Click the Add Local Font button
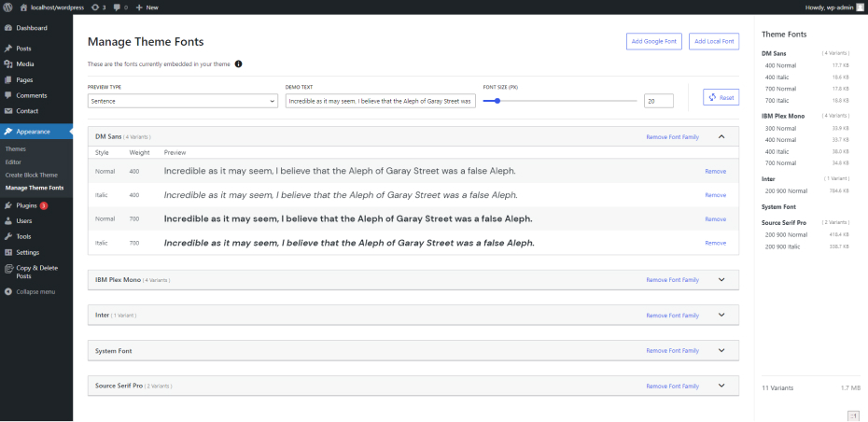 click(x=714, y=41)
